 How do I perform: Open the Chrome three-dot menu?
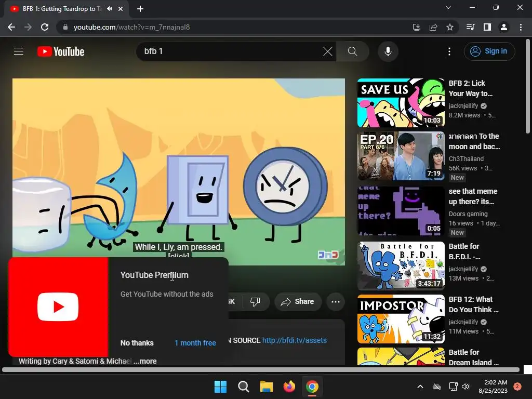(x=521, y=27)
